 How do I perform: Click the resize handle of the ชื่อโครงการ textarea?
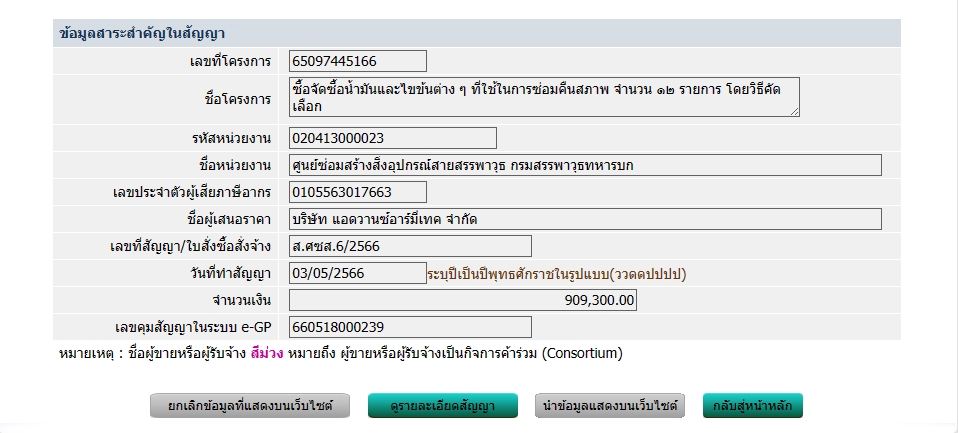(795, 112)
